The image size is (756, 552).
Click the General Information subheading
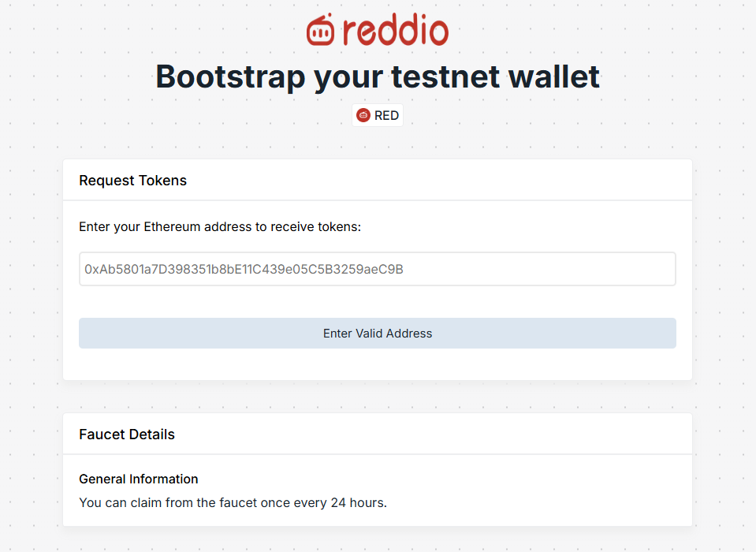coord(139,479)
